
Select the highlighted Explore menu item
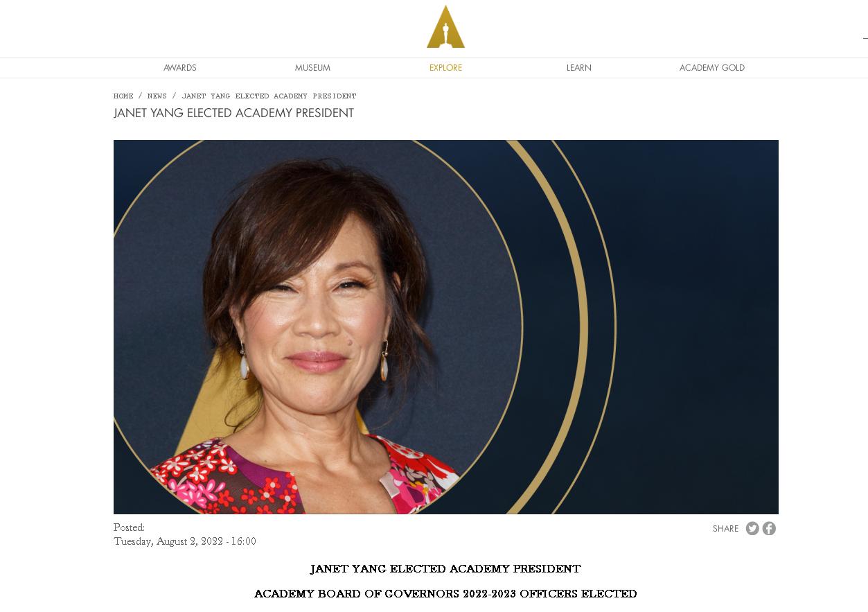(x=445, y=67)
